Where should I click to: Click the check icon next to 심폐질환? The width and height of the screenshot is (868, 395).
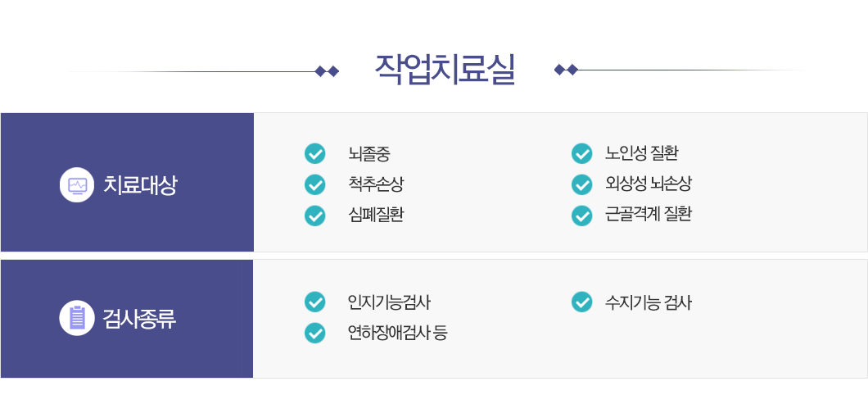tap(315, 216)
